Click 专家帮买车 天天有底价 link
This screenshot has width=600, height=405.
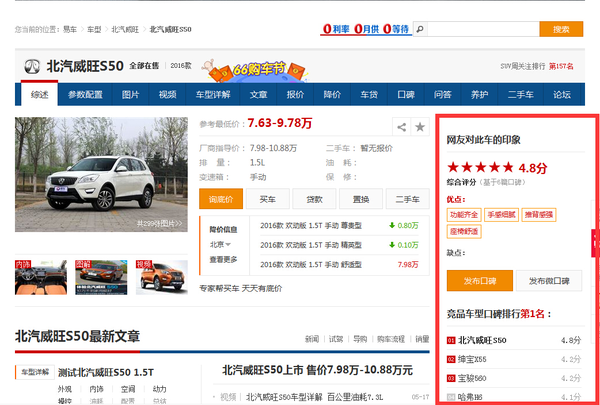[241, 288]
